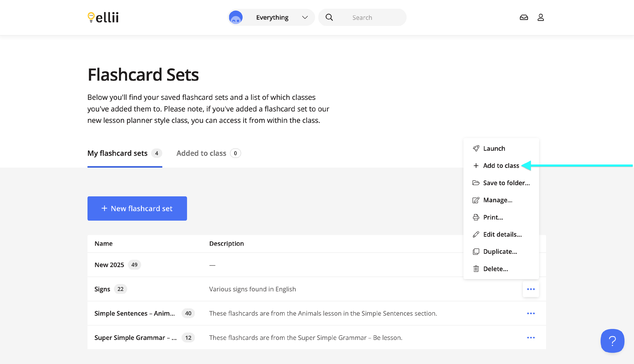Screen dimensions: 634x364
Task: Click the printer icon for Print
Action: pos(476,217)
